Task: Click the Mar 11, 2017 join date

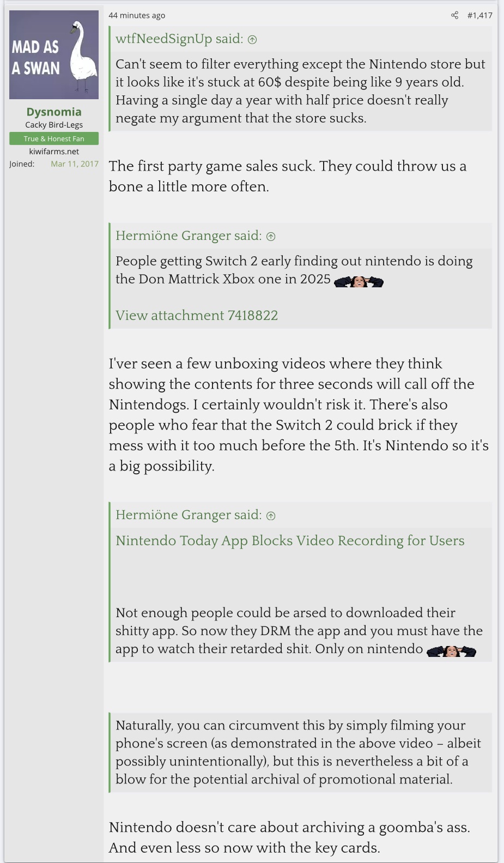Action: pos(75,164)
